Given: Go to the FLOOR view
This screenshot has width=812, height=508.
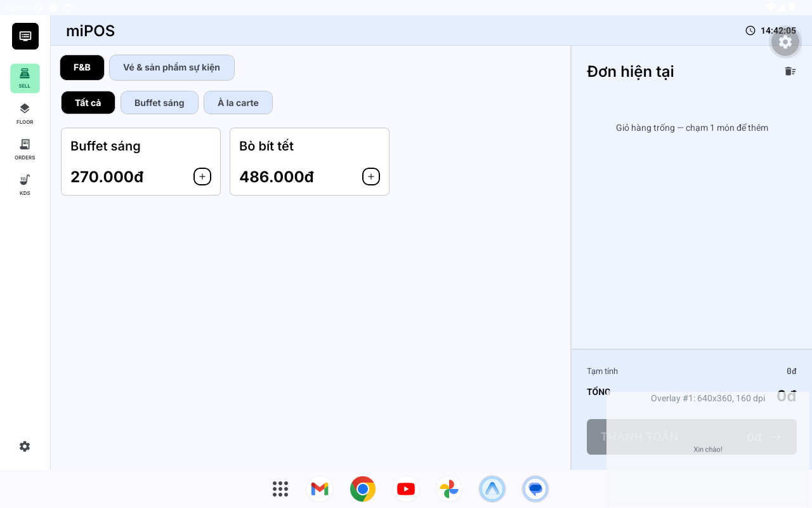Looking at the screenshot, I should (x=25, y=114).
